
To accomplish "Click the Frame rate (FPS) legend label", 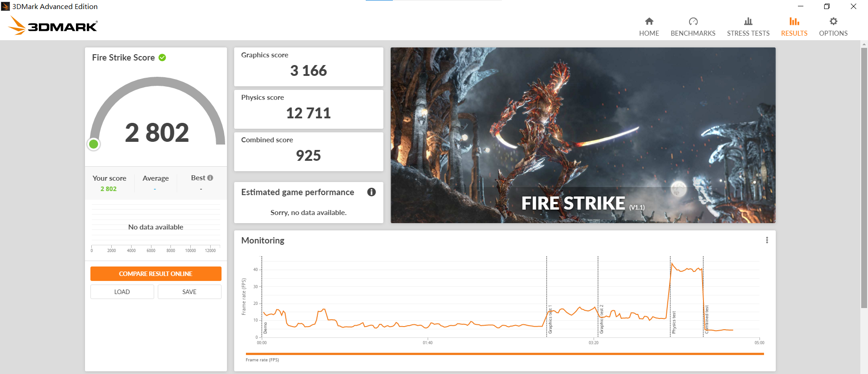I will 262,360.
